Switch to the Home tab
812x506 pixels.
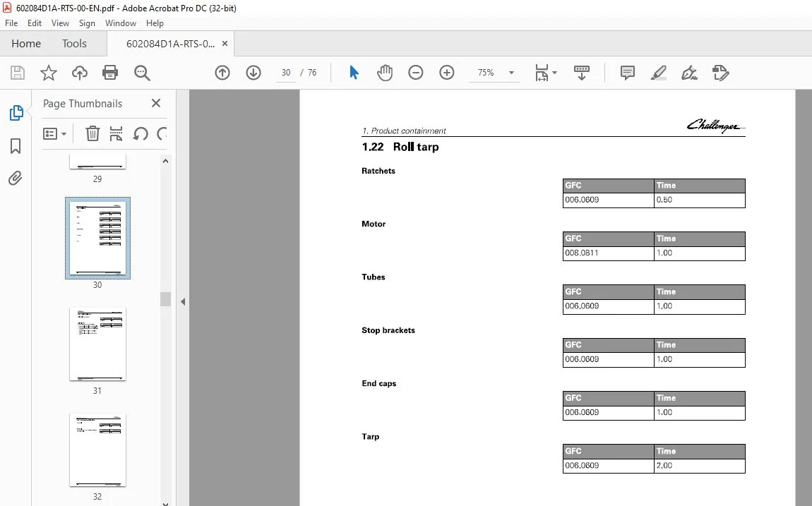coord(26,44)
